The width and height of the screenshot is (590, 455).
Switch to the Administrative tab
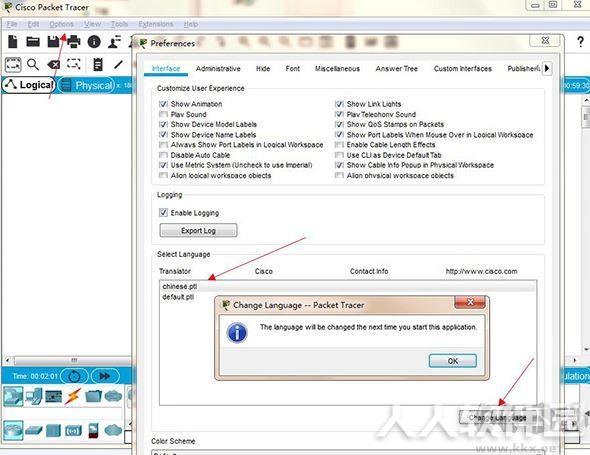(218, 68)
